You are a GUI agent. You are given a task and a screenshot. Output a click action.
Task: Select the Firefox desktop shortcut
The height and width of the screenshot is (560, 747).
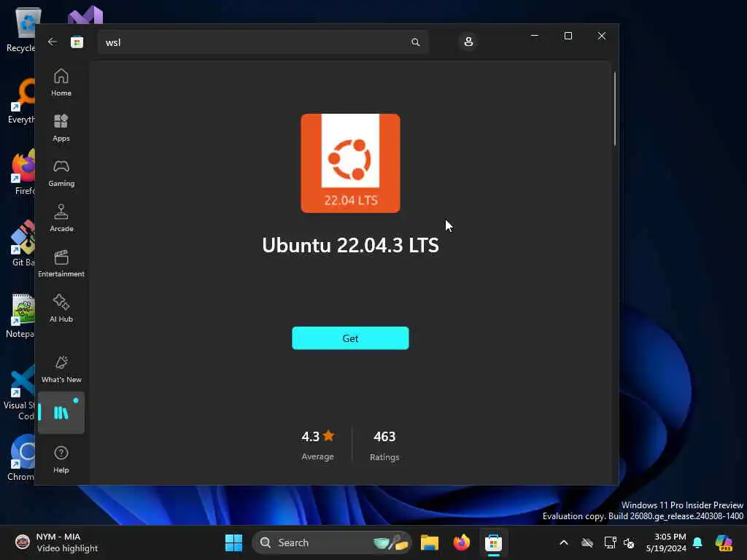point(22,172)
